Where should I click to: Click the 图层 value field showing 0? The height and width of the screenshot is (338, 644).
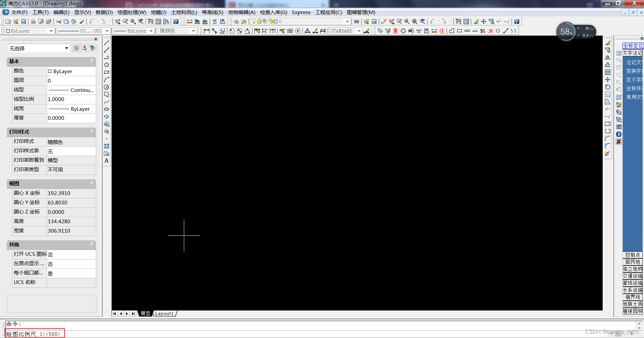(71, 81)
